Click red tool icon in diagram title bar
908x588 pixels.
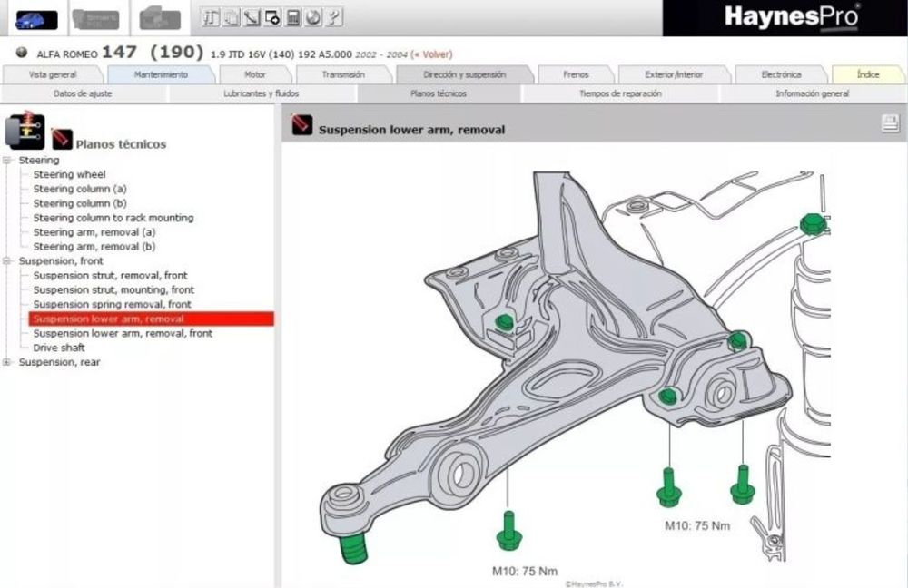pyautogui.click(x=302, y=124)
